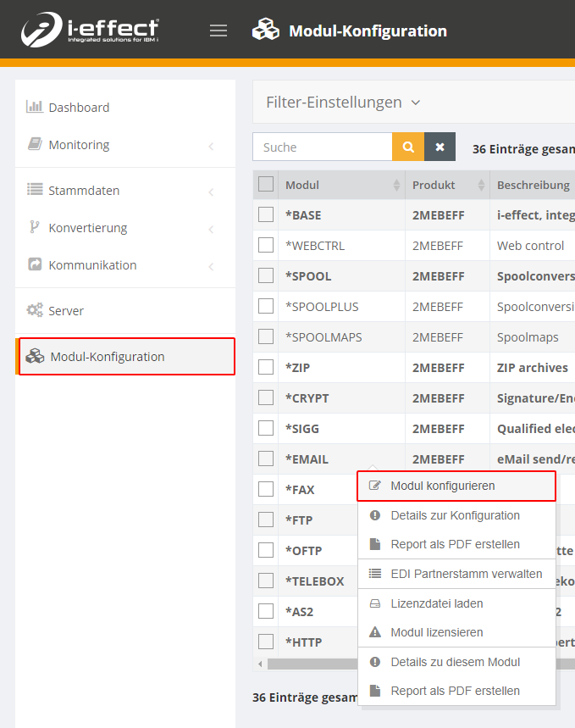Expand the Filter-Einstellungen panel

pos(343,103)
